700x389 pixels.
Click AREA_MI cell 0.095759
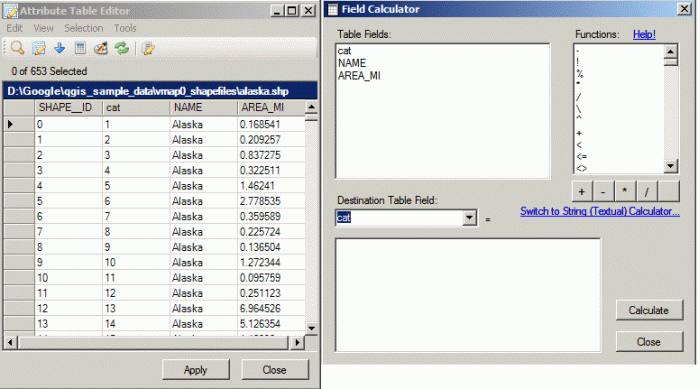coord(271,278)
